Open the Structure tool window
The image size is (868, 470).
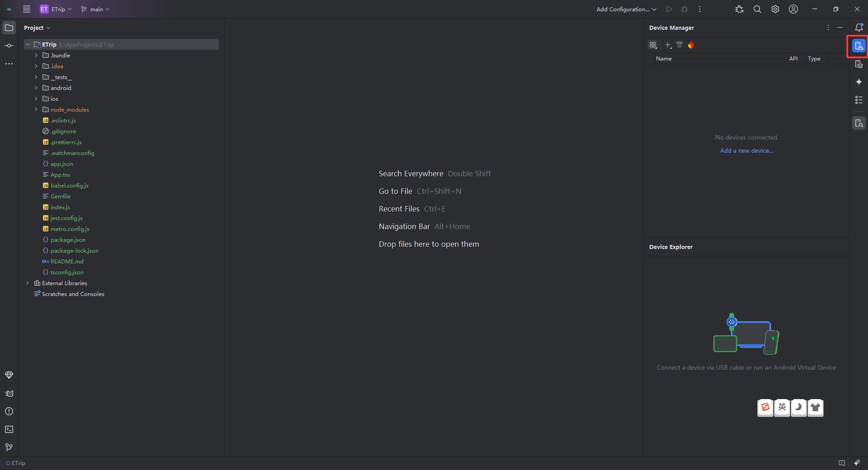tap(859, 100)
